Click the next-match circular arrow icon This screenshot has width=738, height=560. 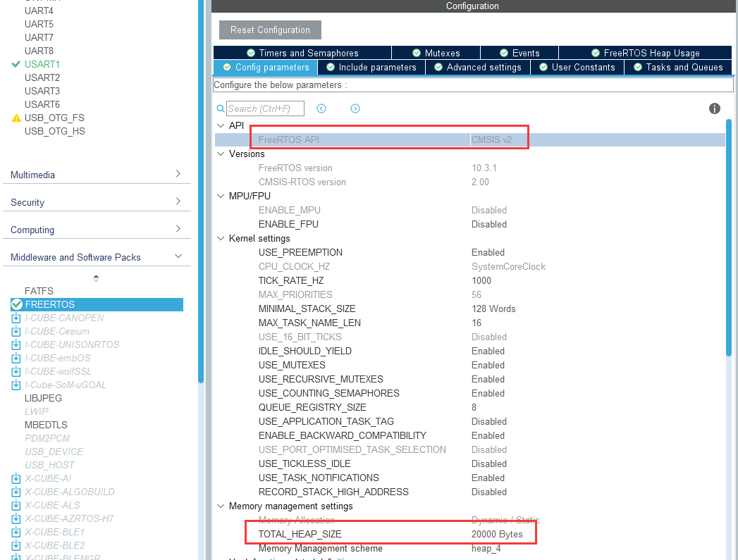click(x=355, y=108)
